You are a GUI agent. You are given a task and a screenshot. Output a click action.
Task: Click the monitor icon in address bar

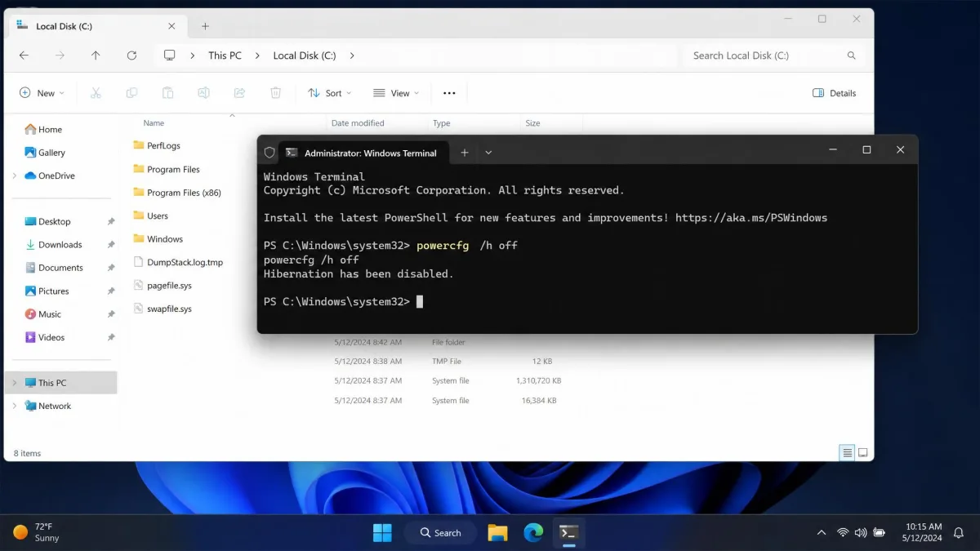[x=170, y=56]
